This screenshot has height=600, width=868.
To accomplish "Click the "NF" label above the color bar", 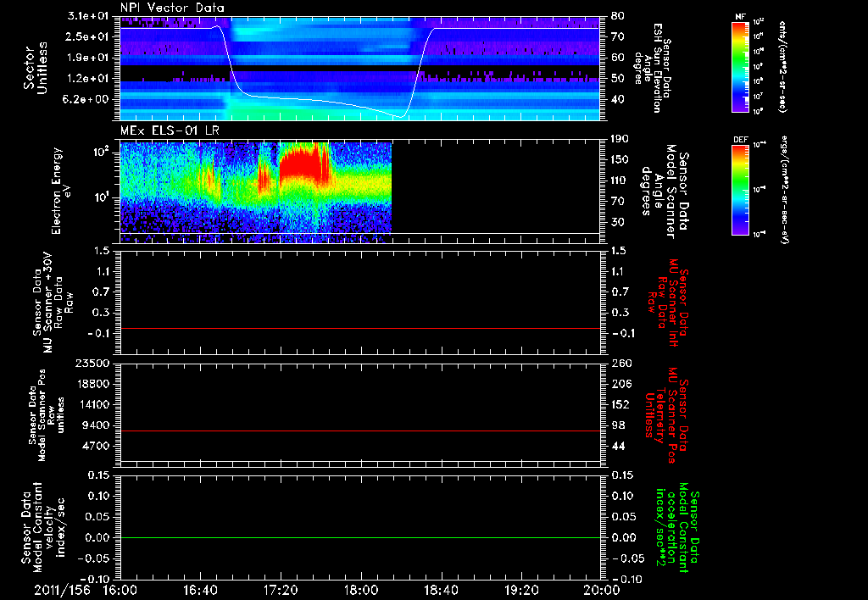I will tap(740, 17).
